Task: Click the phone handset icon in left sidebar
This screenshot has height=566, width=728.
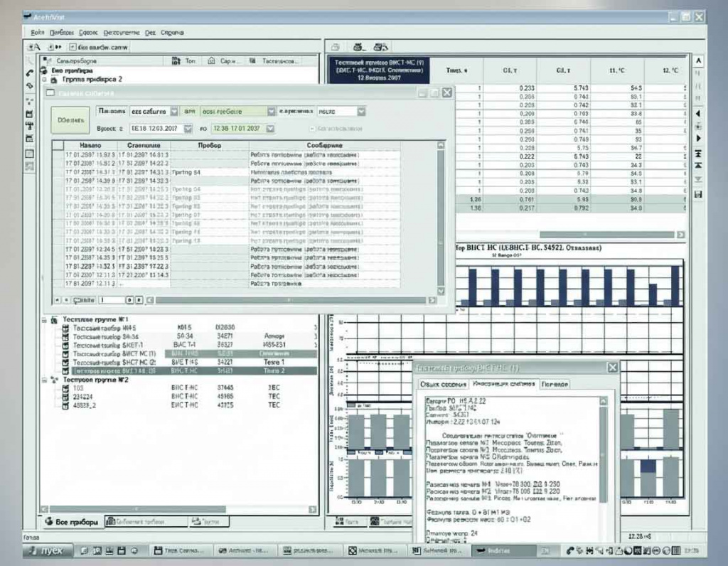Action: 29,73
